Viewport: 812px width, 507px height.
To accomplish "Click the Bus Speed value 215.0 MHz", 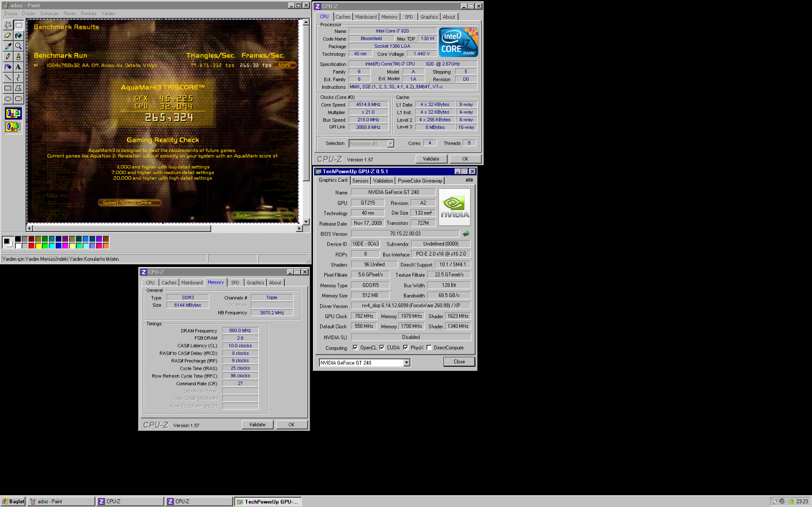I will 368,120.
